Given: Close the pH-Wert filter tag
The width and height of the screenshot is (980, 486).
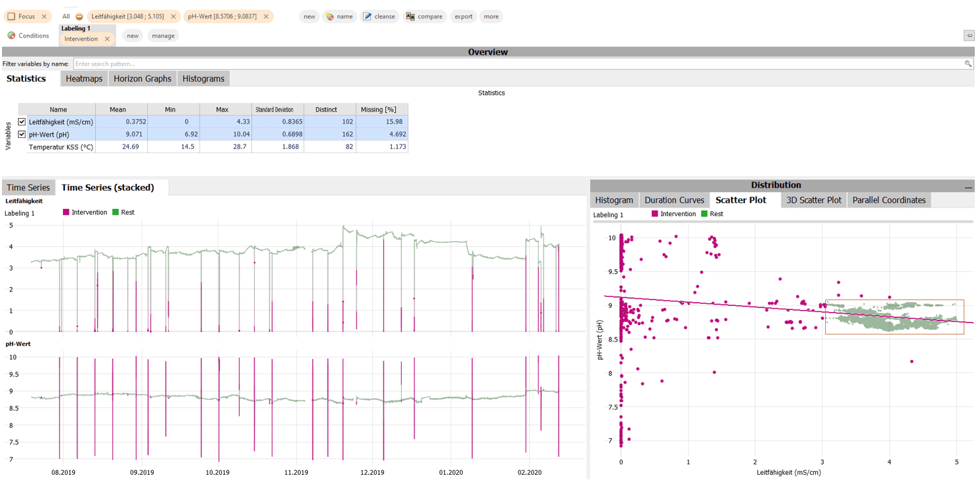Looking at the screenshot, I should coord(266,16).
